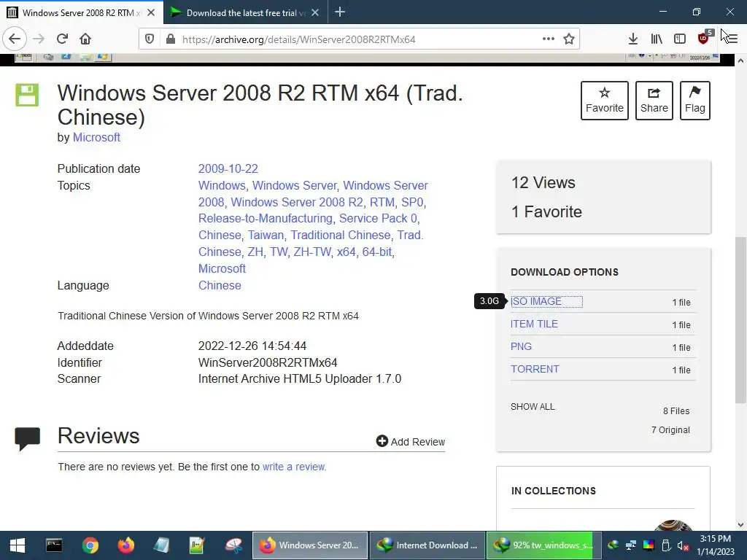Open the Taiwan topic link
Screen dimensions: 747x560
click(266, 236)
